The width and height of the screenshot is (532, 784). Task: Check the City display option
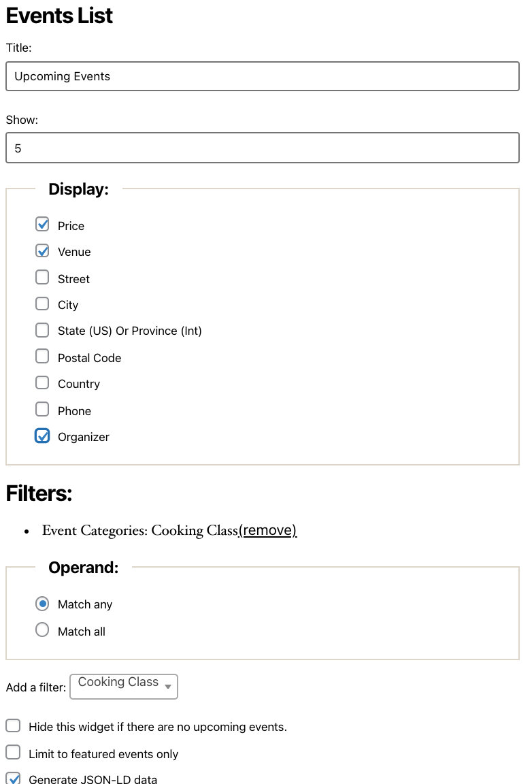(x=42, y=304)
